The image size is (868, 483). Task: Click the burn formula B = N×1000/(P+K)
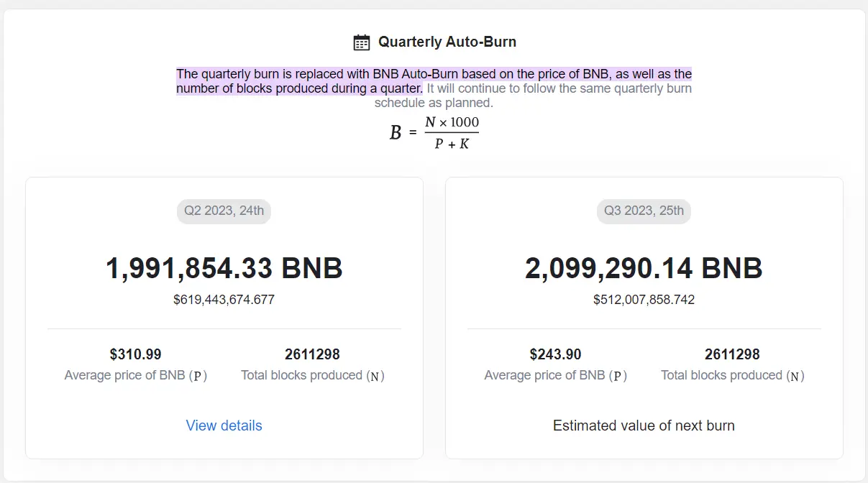[x=434, y=133]
